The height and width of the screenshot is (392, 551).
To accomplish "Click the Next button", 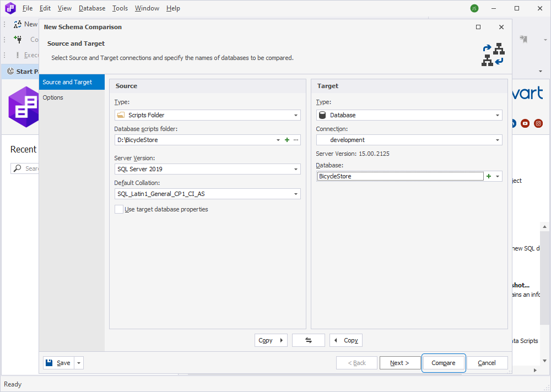I will 400,363.
